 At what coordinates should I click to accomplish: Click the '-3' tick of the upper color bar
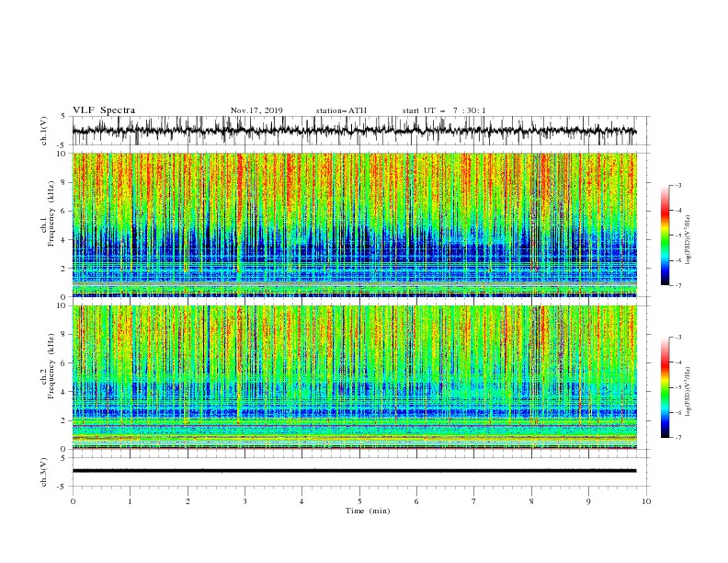677,185
